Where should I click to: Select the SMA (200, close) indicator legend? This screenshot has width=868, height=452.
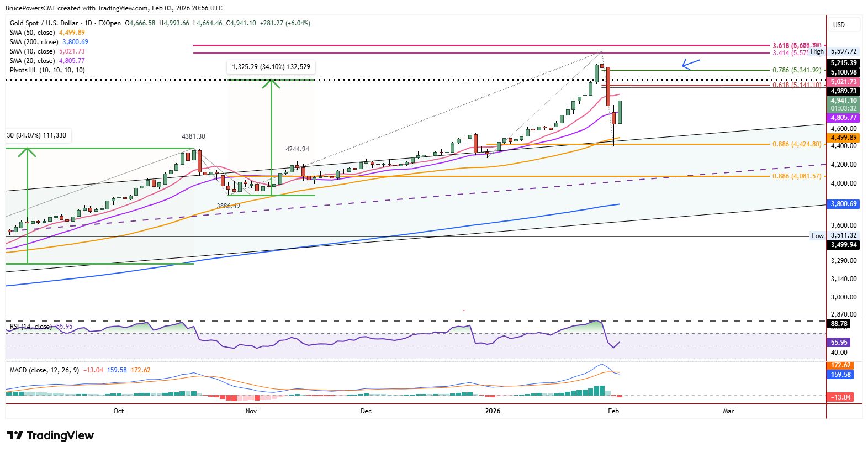(x=49, y=42)
